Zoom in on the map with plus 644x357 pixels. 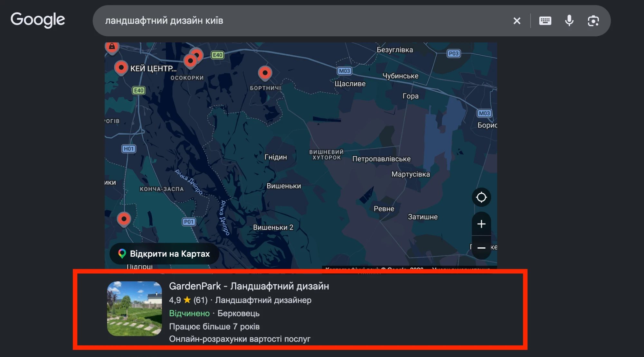click(x=481, y=224)
